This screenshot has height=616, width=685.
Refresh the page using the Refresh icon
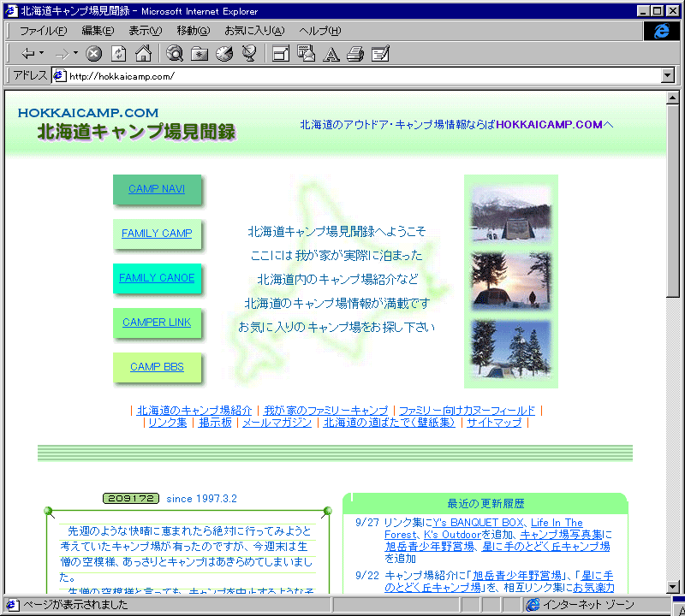118,54
